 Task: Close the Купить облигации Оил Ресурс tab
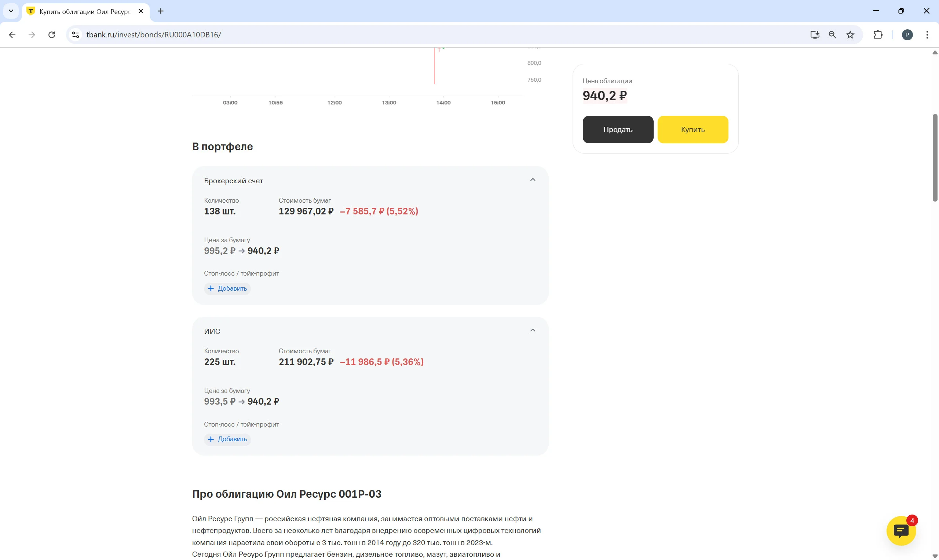pyautogui.click(x=141, y=11)
